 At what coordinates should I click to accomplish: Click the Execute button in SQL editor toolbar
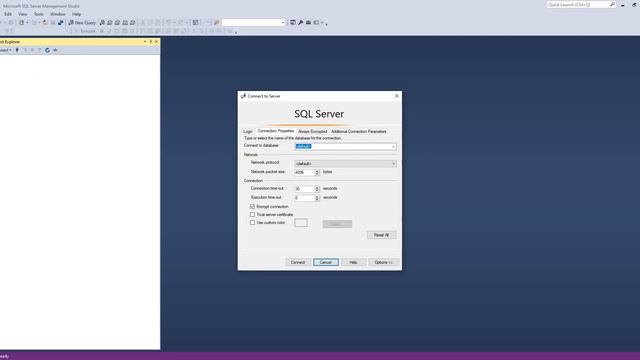click(x=85, y=31)
